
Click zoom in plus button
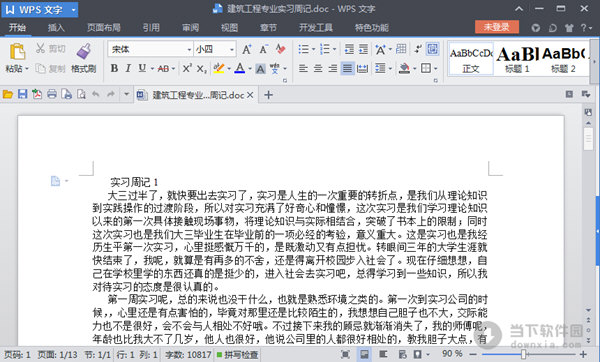[x=583, y=355]
